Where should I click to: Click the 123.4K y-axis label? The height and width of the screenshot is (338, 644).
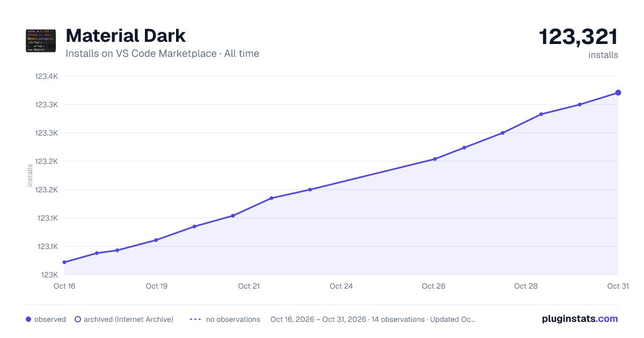46,76
